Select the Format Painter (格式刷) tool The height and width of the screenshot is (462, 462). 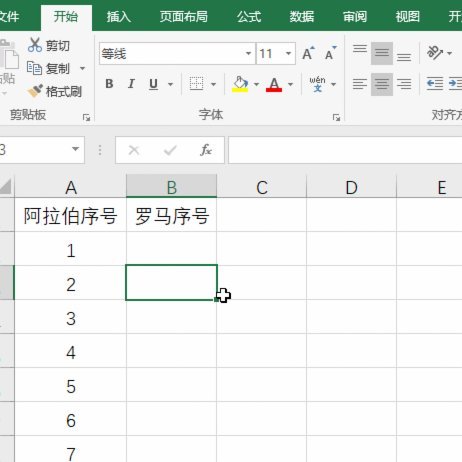tap(55, 91)
